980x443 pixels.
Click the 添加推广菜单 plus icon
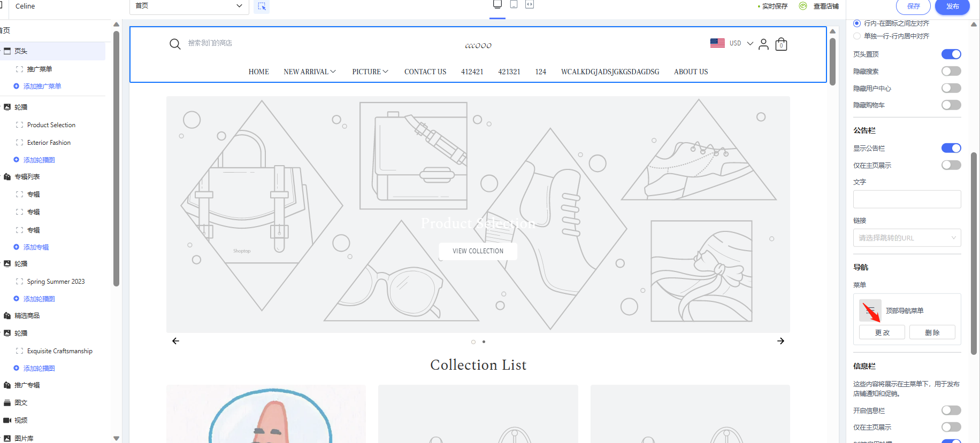point(16,86)
